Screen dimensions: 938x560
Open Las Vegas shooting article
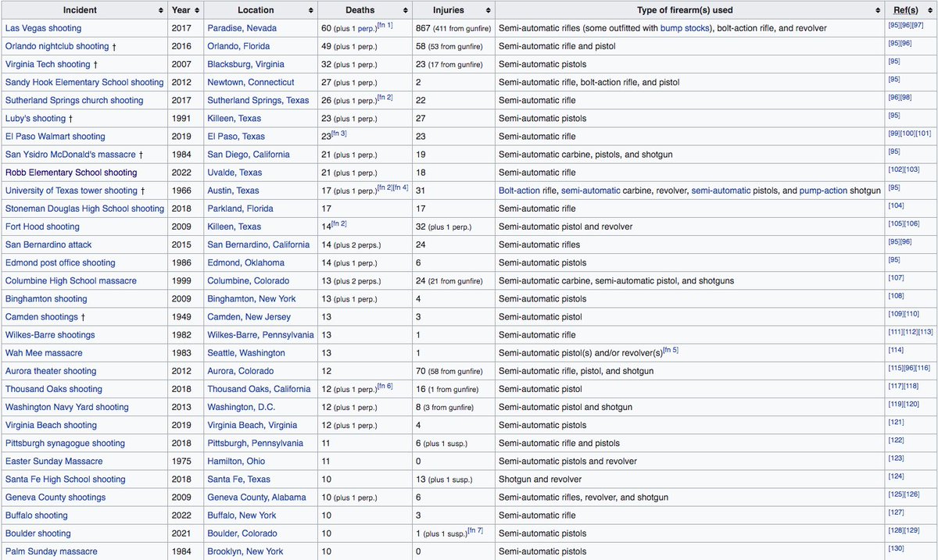(43, 28)
